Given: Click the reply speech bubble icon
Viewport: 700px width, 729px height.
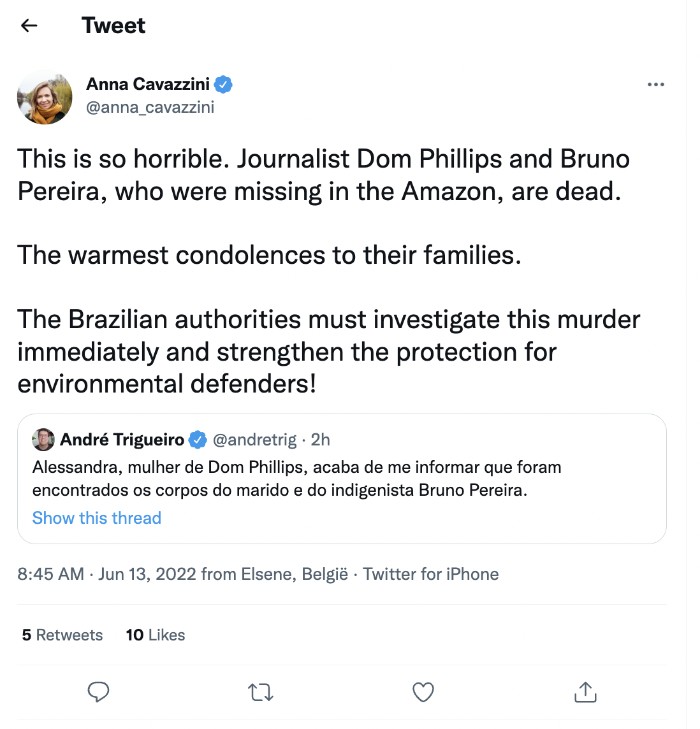Looking at the screenshot, I should click(98, 692).
